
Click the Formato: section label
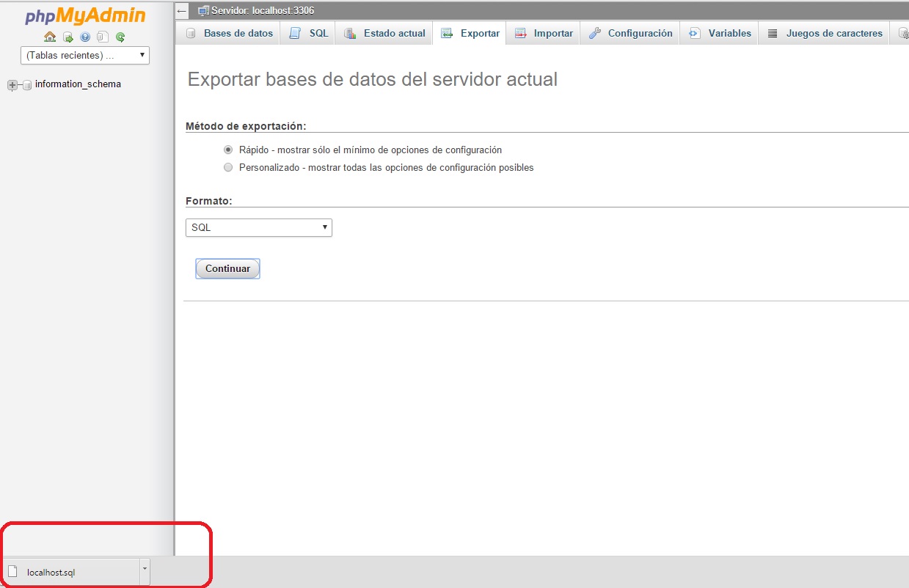coord(209,200)
